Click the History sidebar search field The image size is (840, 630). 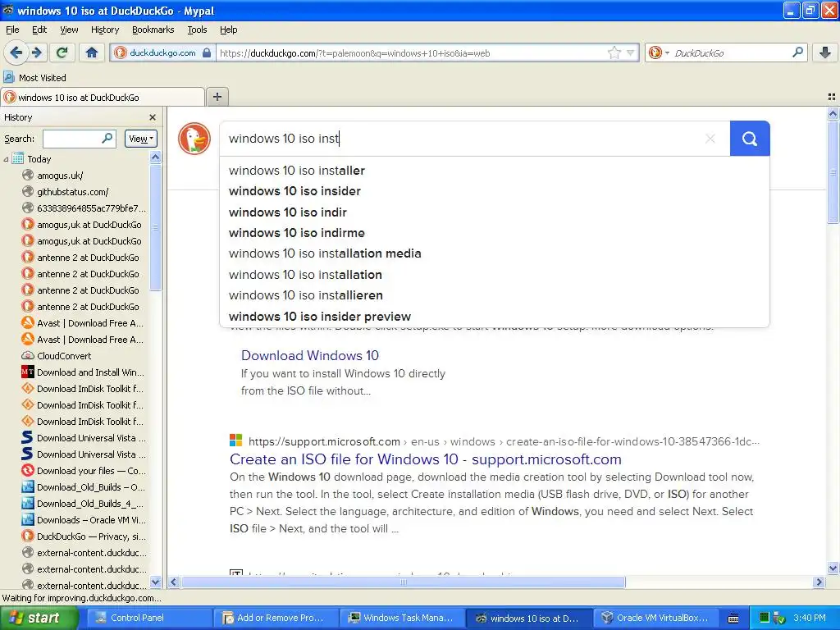tap(79, 139)
